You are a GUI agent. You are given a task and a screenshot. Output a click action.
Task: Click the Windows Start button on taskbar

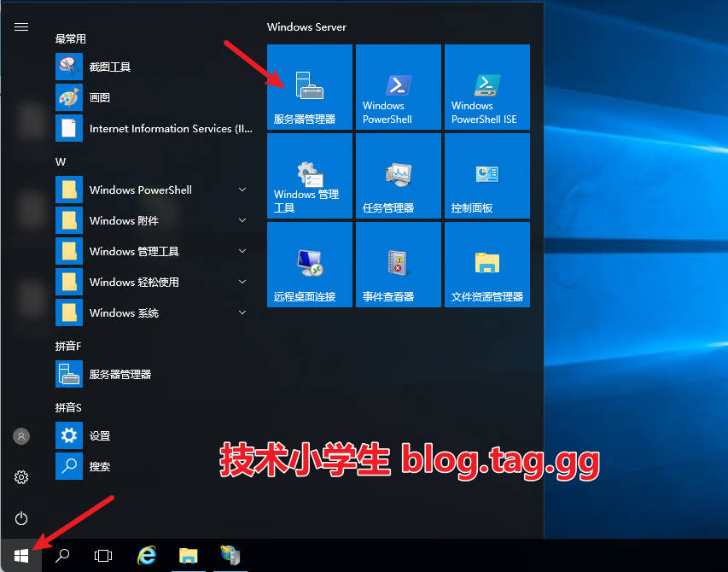tap(21, 556)
